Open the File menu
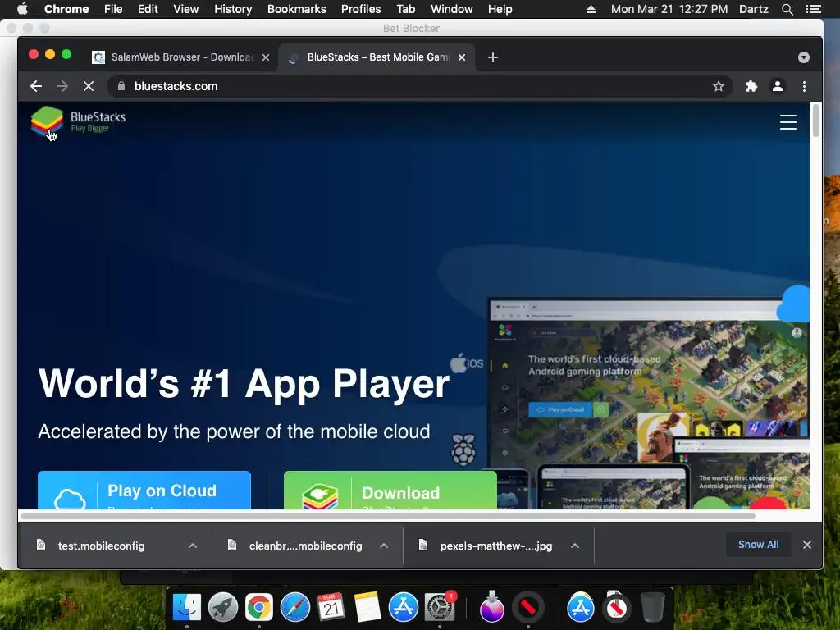The height and width of the screenshot is (630, 840). click(113, 9)
